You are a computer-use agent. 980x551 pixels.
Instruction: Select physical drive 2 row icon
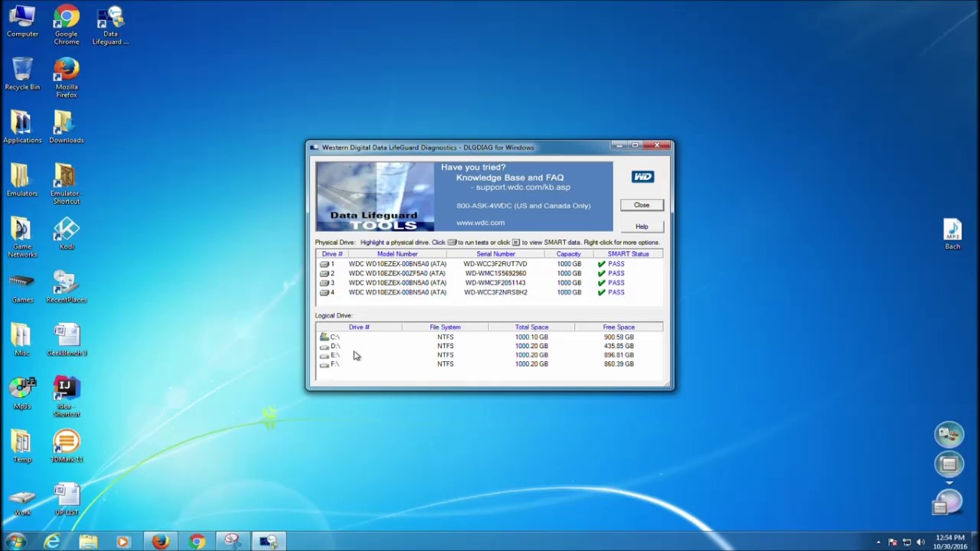325,273
